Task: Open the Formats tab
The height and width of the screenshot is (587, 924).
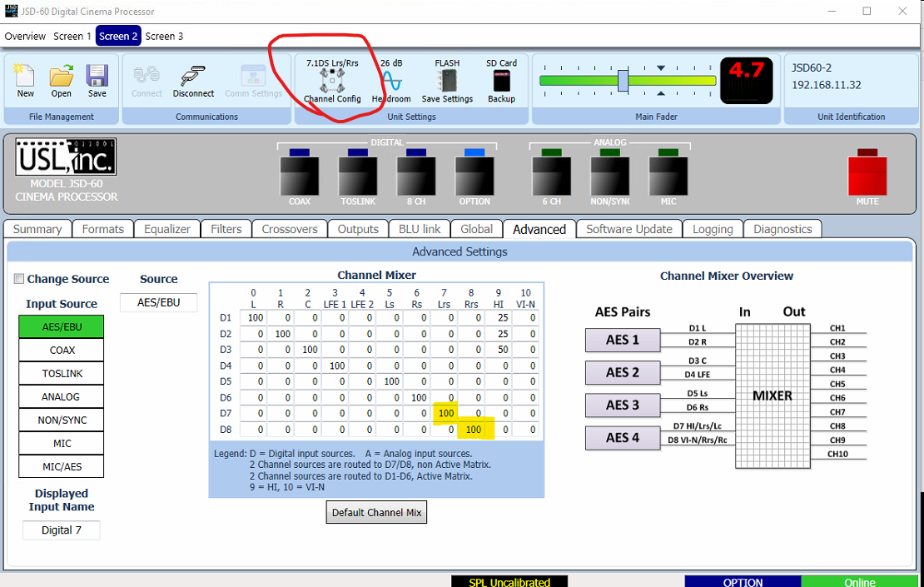Action: [x=103, y=229]
